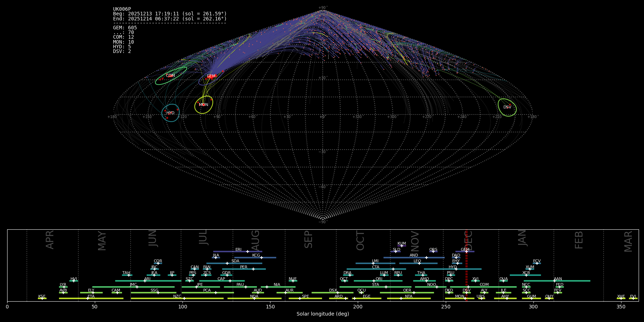Click the KSE peak marker in timeline
The image size is (644, 322).
point(42,298)
